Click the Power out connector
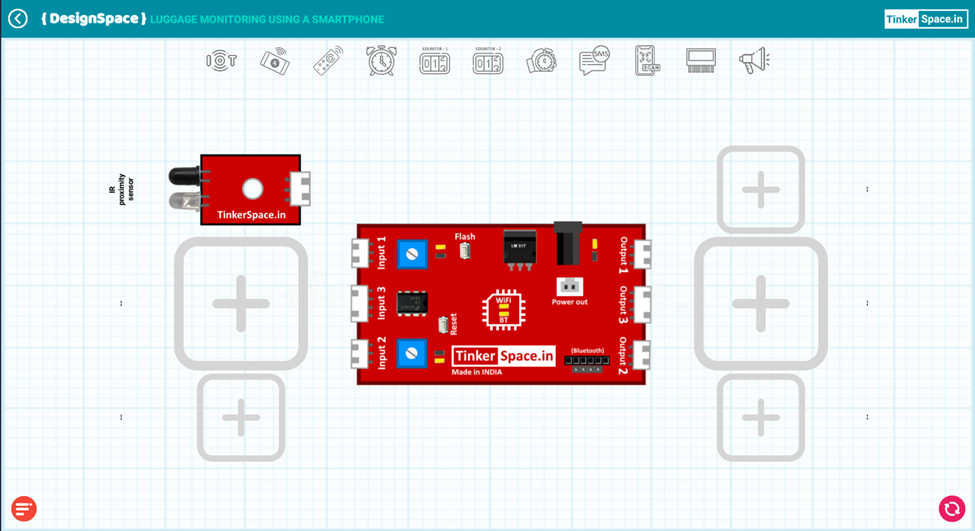 tap(570, 286)
